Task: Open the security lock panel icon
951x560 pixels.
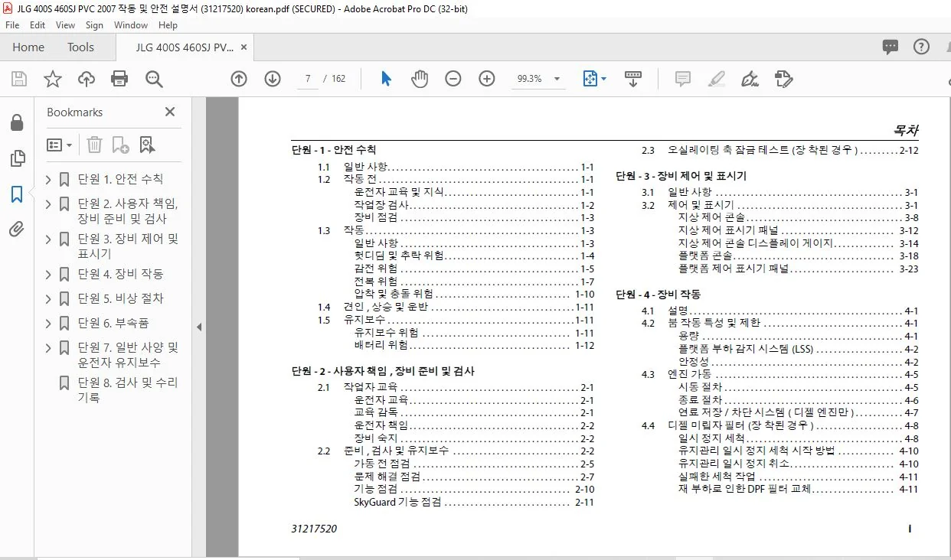Action: click(16, 123)
